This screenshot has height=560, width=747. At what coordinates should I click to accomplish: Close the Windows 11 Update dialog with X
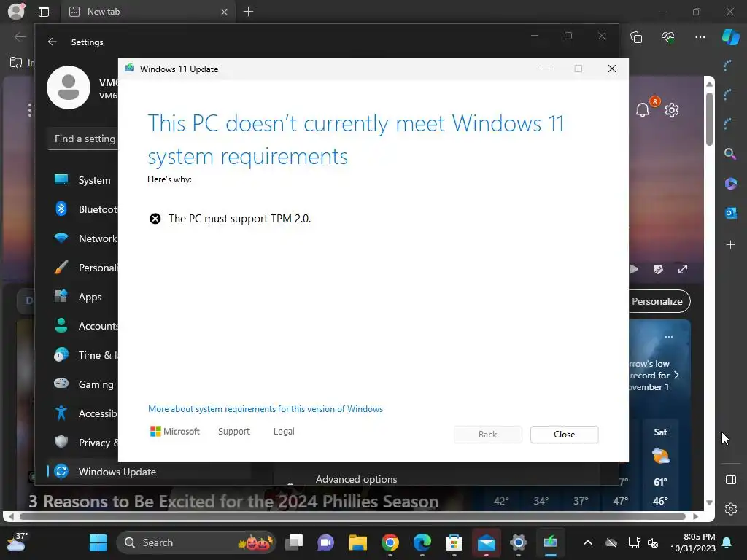point(612,69)
